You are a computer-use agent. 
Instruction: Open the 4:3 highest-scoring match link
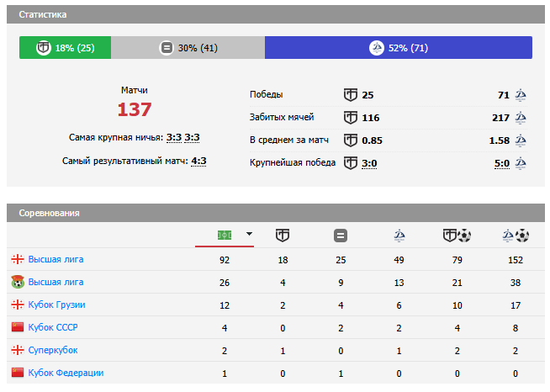[x=198, y=162]
